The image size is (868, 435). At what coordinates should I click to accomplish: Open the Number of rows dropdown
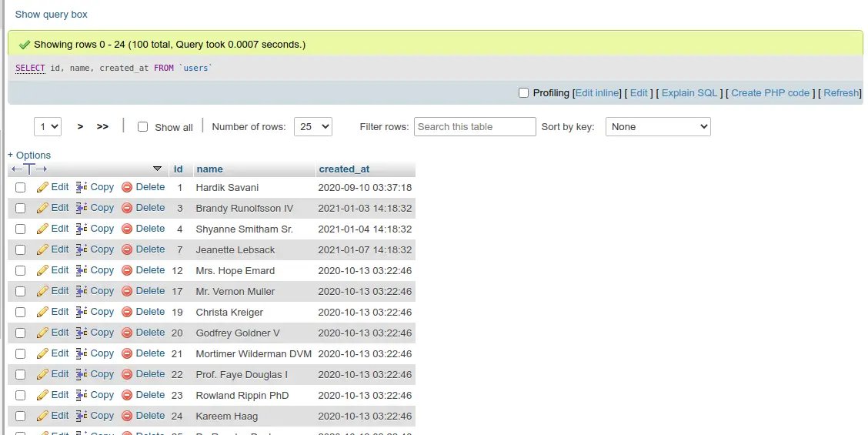point(312,127)
